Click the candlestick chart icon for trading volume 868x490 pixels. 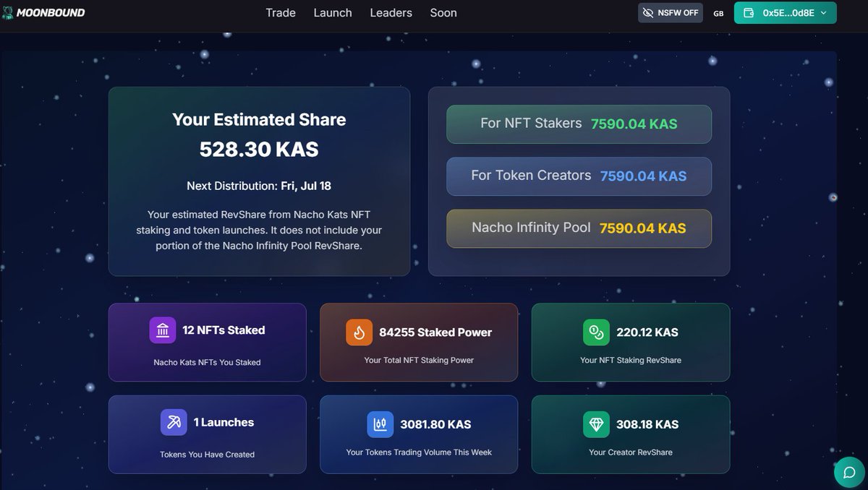(380, 424)
